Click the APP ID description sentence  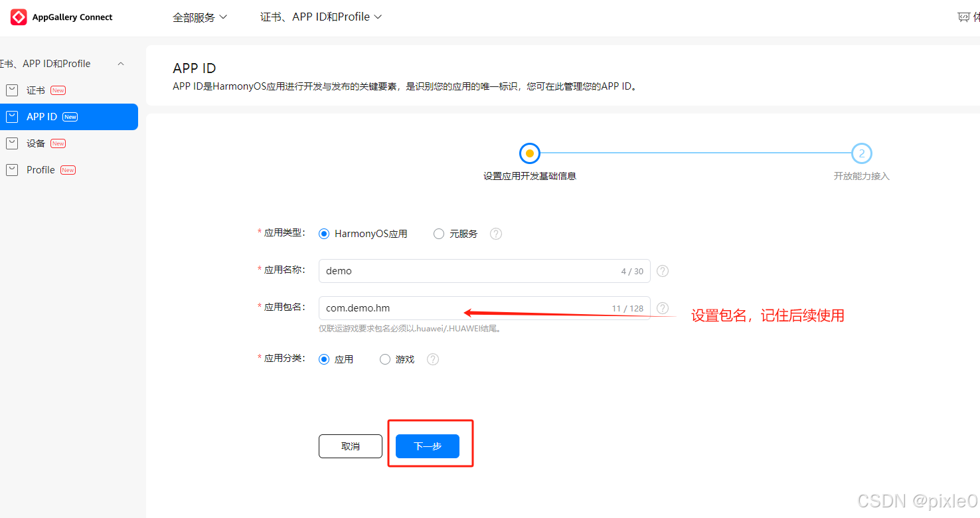[405, 87]
